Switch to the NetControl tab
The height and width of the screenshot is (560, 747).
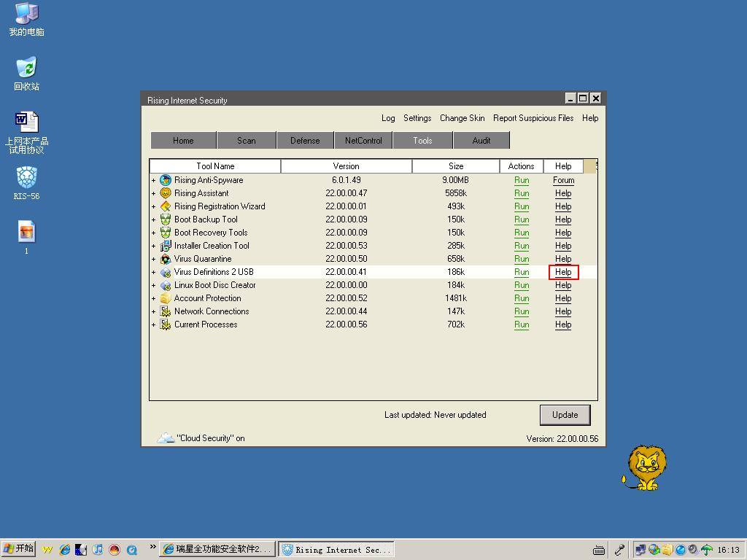point(363,141)
